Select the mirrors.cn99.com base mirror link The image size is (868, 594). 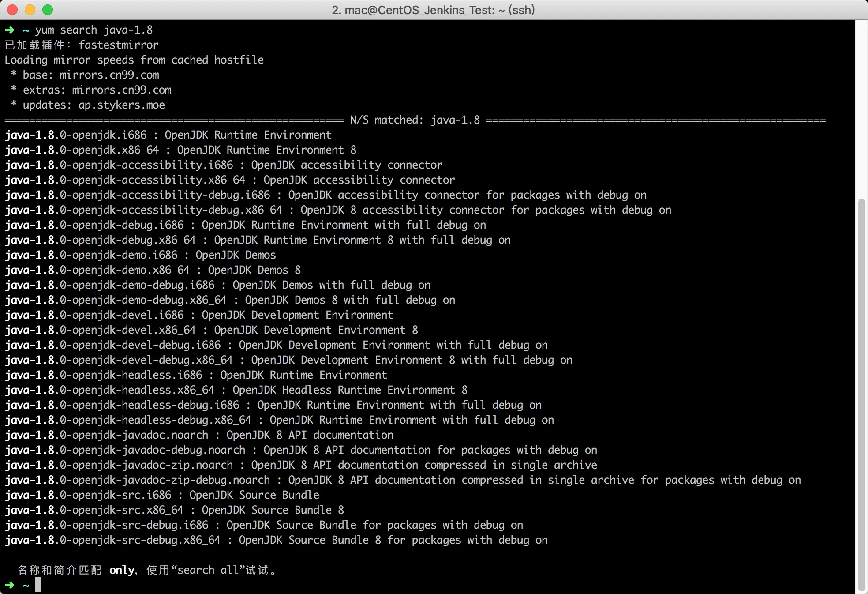tap(109, 75)
